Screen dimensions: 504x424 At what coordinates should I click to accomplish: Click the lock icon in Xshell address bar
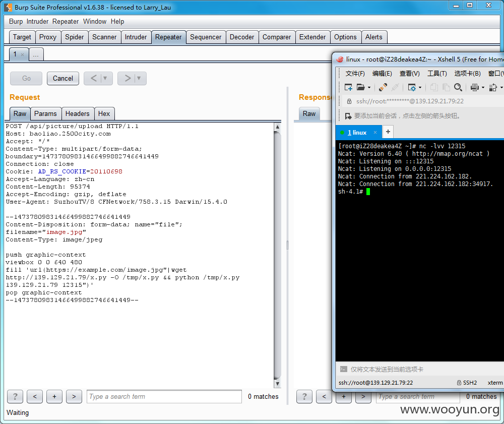[349, 101]
